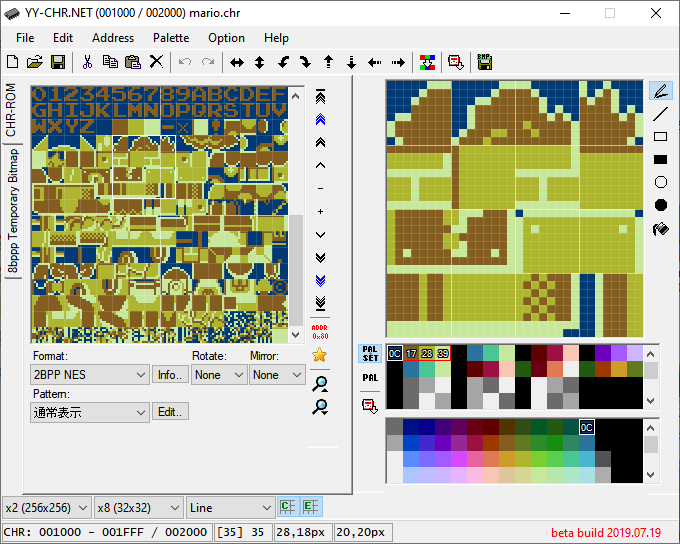Click the Info.. button
680x544 pixels.
pyautogui.click(x=169, y=374)
